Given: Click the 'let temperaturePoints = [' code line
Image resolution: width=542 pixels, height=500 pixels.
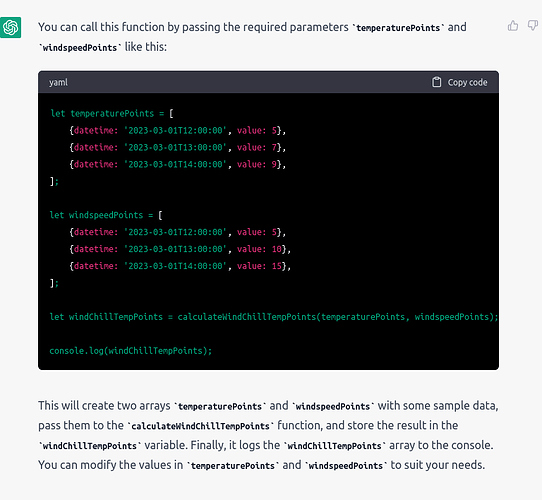Looking at the screenshot, I should coord(112,113).
